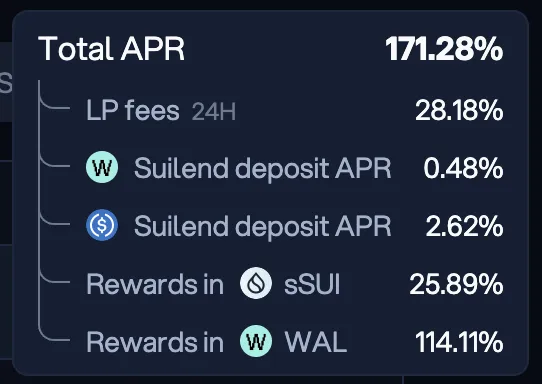Select the Rewards in WAL text
Image resolution: width=542 pixels, height=384 pixels.
pyautogui.click(x=217, y=342)
